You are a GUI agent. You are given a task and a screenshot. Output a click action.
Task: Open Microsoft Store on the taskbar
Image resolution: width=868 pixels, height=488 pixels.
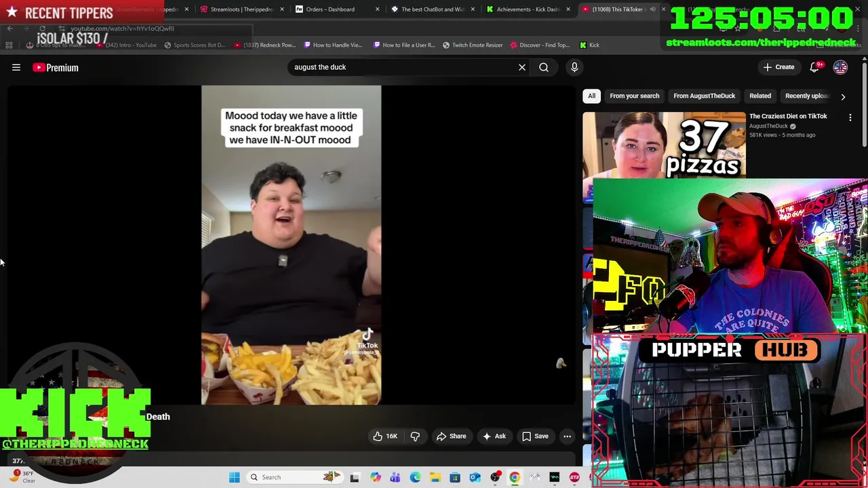click(x=455, y=477)
